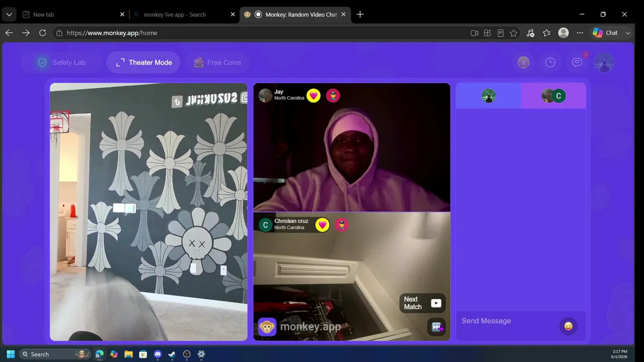Close the New tab browser tab
644x362 pixels.
(x=122, y=15)
